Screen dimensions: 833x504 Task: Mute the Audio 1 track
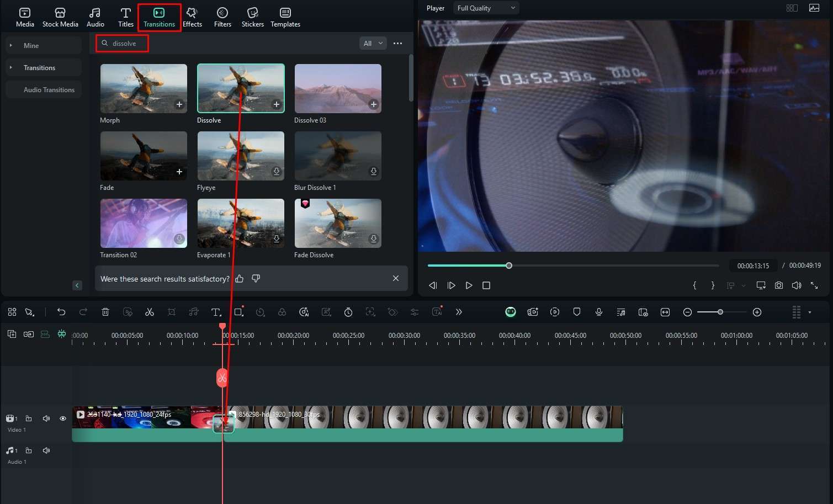coord(46,450)
